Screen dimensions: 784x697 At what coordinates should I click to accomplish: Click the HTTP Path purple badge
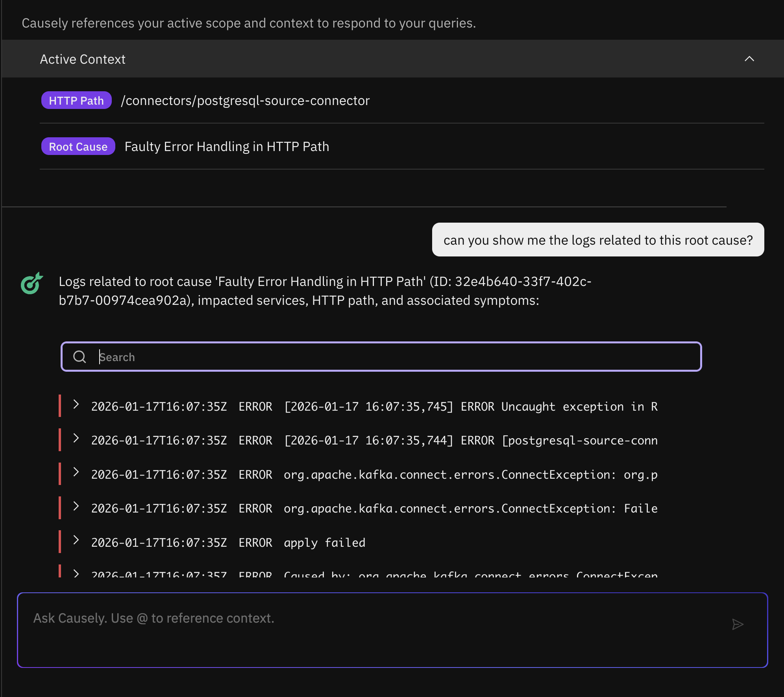point(76,101)
